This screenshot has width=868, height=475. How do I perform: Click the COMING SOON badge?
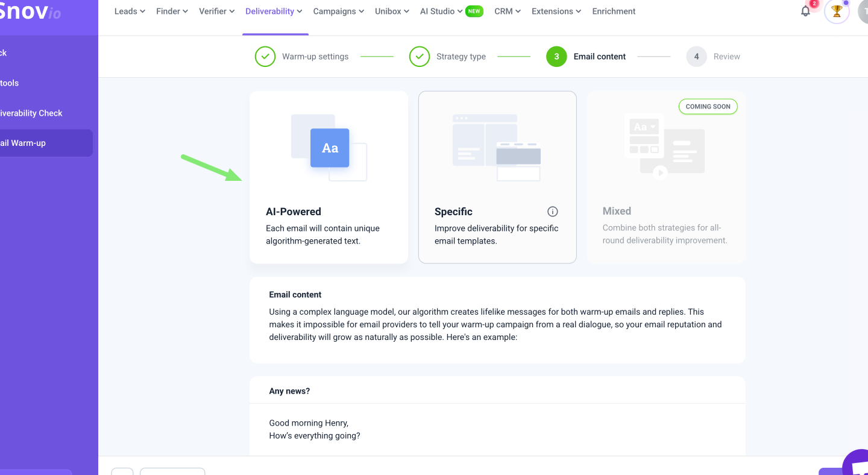(x=708, y=107)
